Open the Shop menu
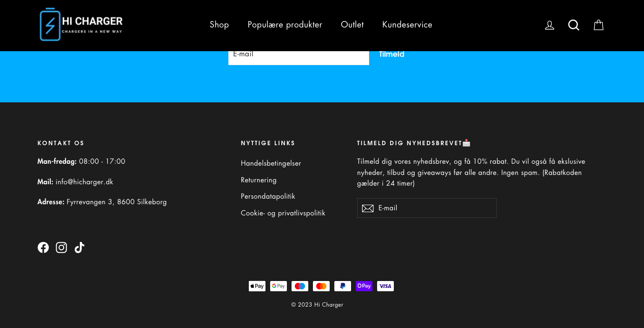Screen dimensions: 644x328 pos(219,25)
